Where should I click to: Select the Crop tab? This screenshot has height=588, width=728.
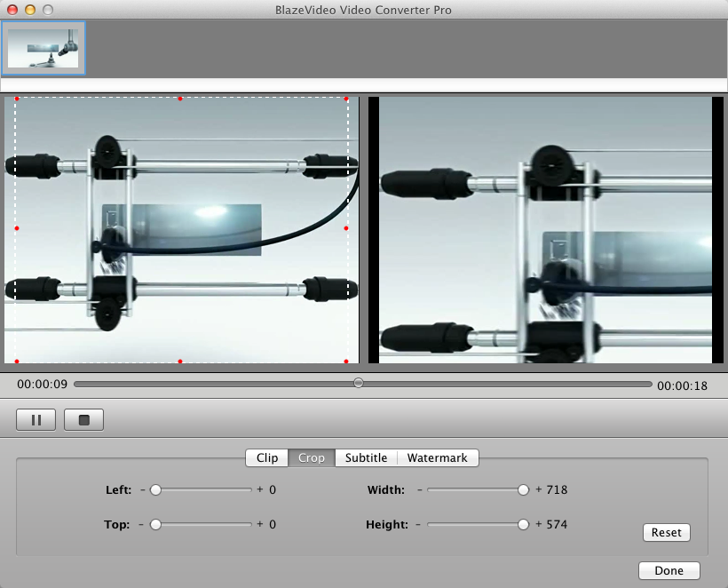click(x=312, y=458)
